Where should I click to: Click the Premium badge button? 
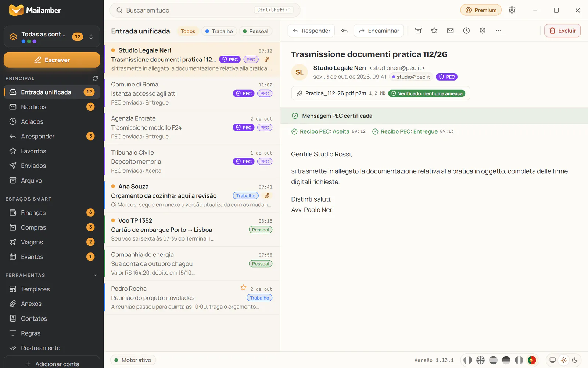coord(481,10)
